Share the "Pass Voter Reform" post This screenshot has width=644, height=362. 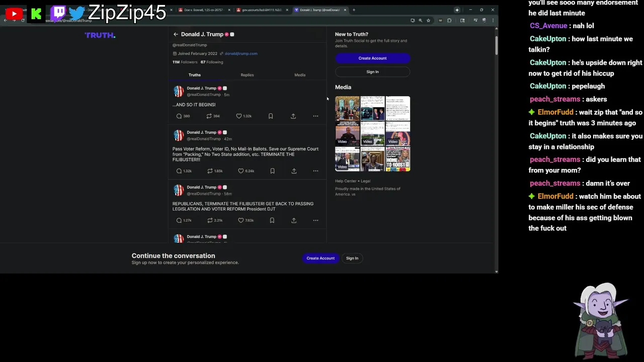coord(294,171)
